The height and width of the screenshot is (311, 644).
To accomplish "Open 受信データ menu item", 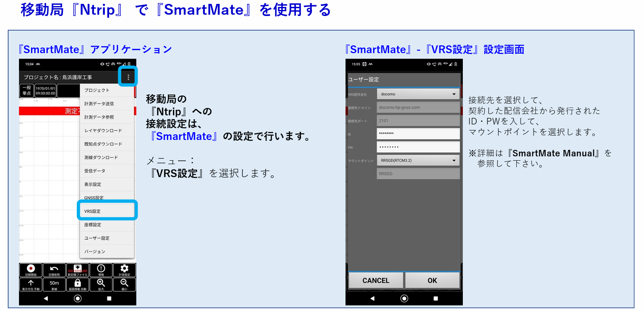I will (x=107, y=171).
